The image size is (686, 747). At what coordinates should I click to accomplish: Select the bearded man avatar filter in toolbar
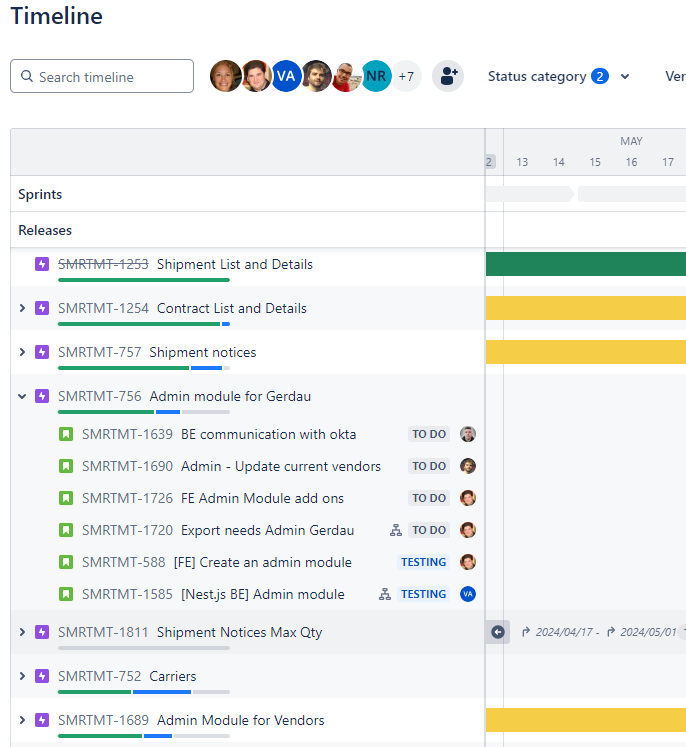[316, 76]
